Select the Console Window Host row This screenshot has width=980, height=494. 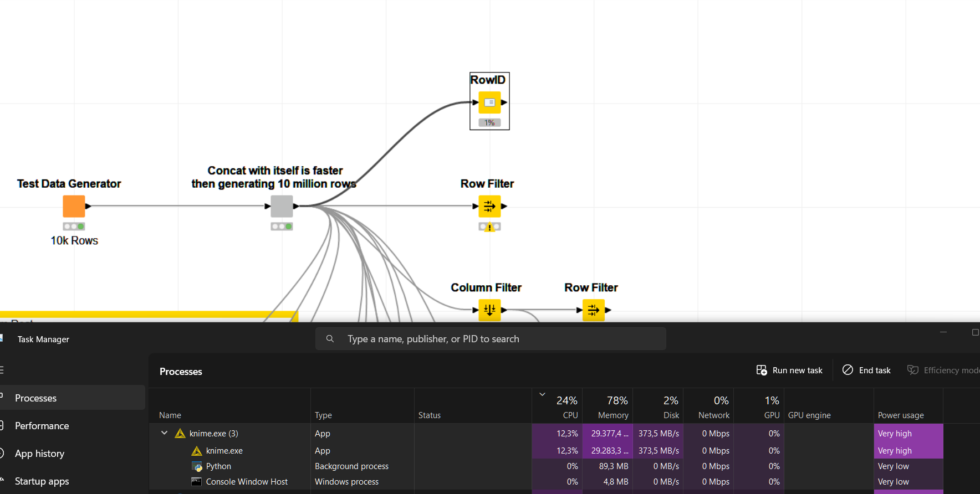(546, 481)
